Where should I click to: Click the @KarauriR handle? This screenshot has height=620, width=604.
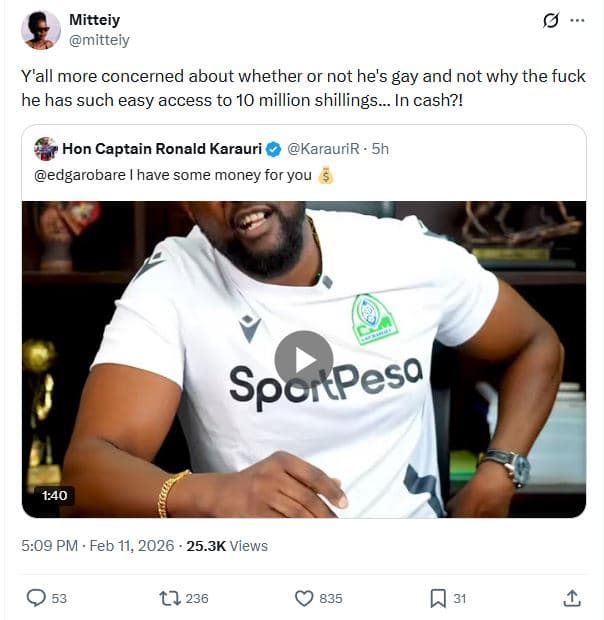pyautogui.click(x=324, y=149)
